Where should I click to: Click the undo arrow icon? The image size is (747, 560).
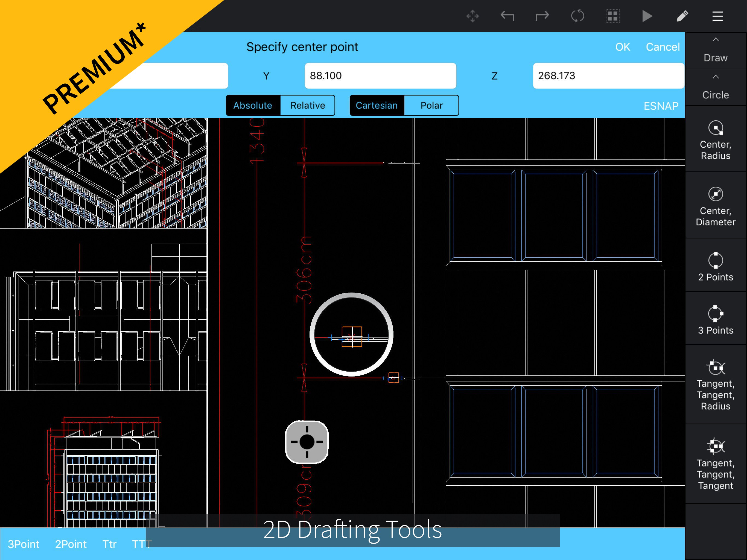point(507,16)
